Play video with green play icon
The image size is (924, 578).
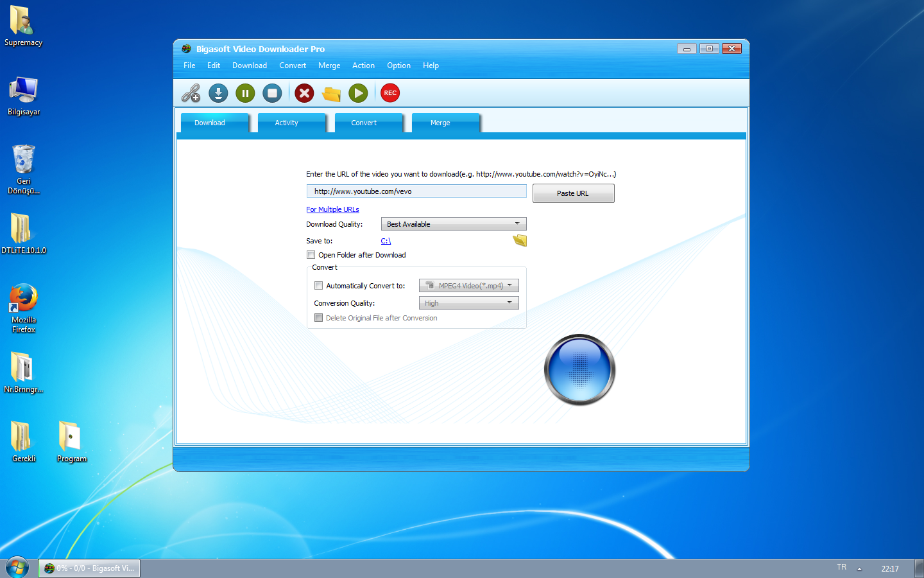358,93
